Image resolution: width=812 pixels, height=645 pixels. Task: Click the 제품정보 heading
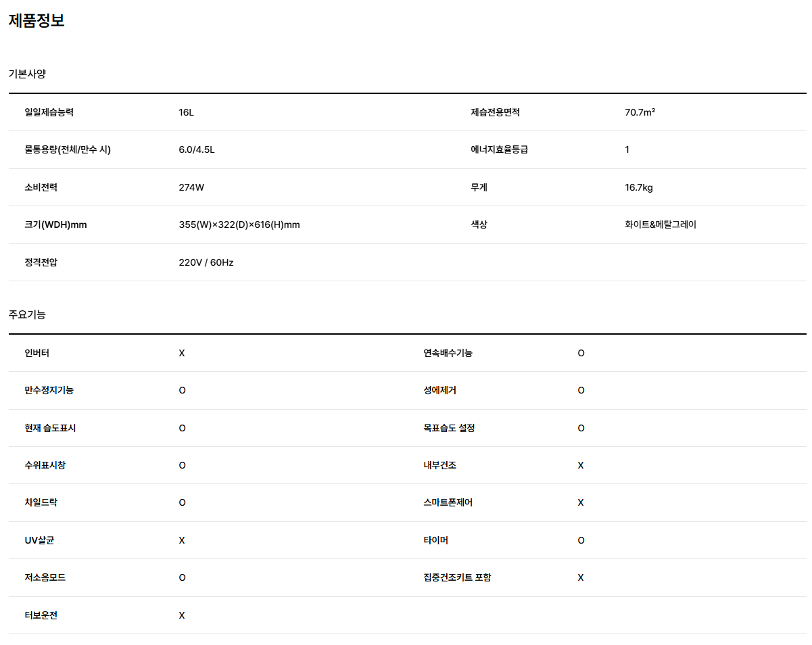tap(37, 21)
